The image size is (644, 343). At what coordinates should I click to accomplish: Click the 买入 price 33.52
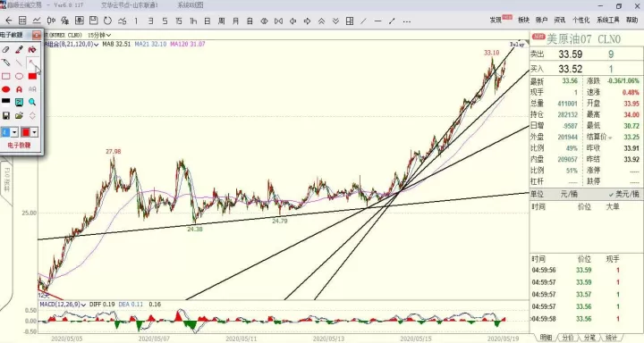pyautogui.click(x=570, y=69)
